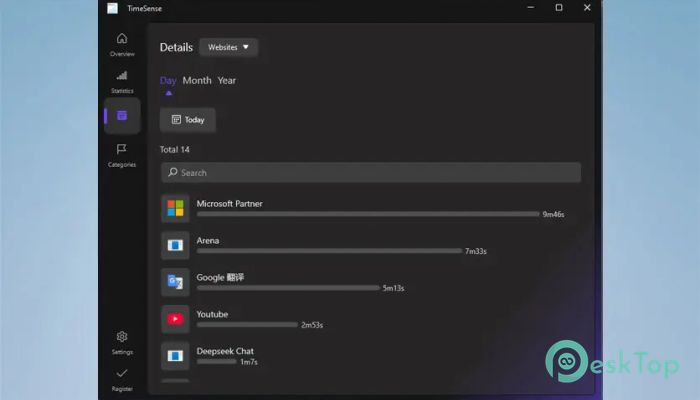Click the Deepseek Chat site icon
Screen dimensions: 700x400
tap(175, 356)
